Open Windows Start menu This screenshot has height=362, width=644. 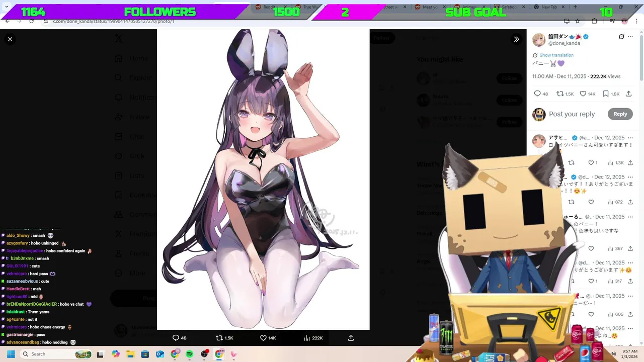(x=11, y=354)
